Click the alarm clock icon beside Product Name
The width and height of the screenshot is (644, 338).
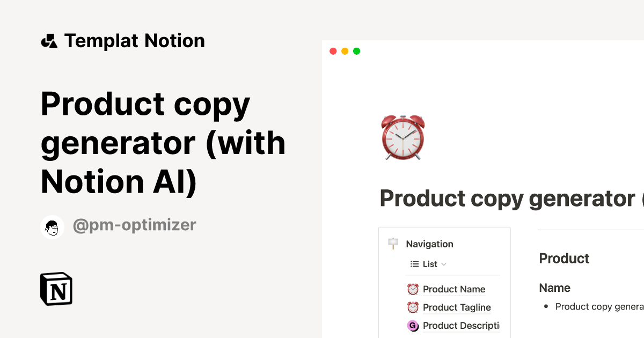click(x=413, y=289)
